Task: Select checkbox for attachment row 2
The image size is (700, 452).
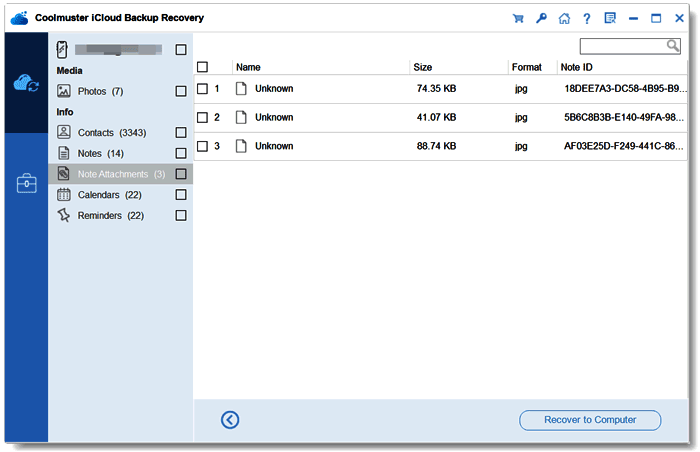Action: pyautogui.click(x=202, y=117)
